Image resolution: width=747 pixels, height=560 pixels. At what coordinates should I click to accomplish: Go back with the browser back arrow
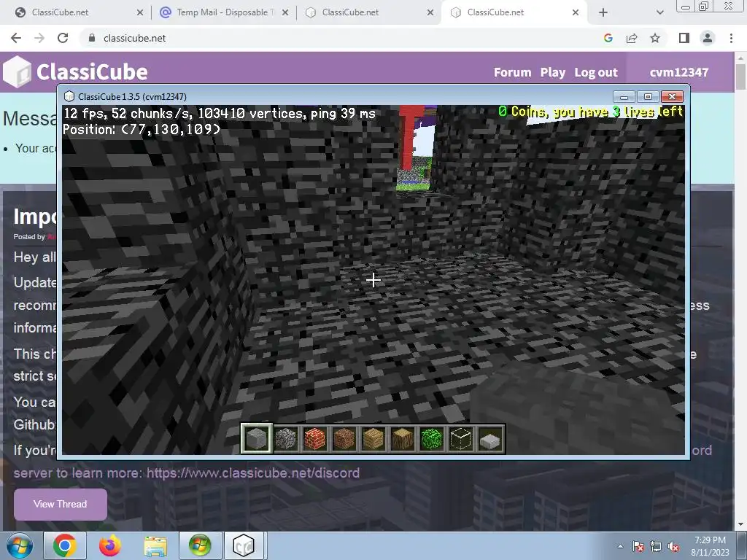pos(16,38)
